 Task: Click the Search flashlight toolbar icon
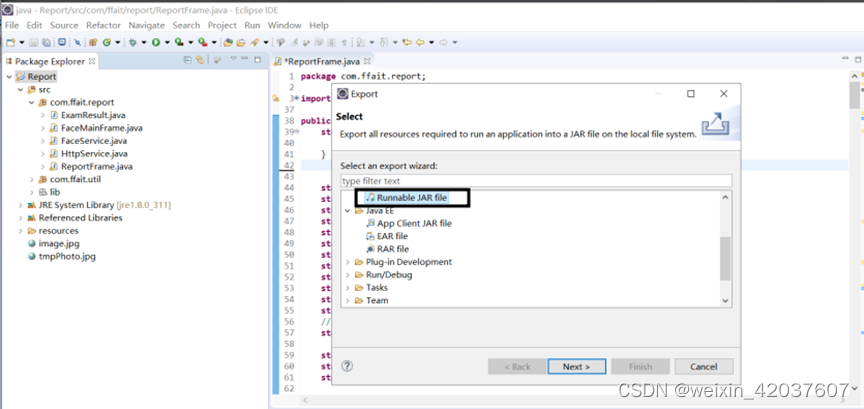[254, 42]
